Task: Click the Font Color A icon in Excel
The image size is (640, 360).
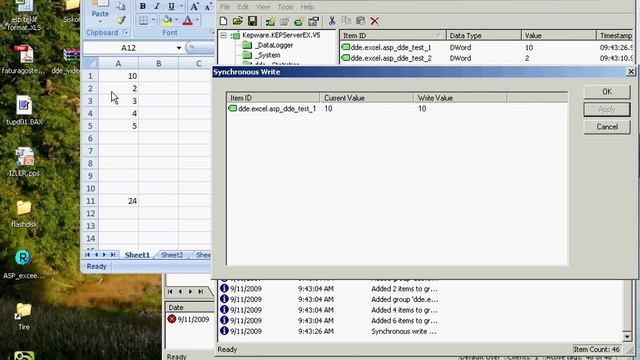Action: coord(187,20)
